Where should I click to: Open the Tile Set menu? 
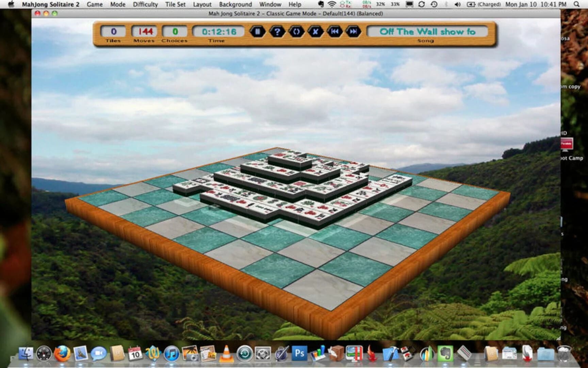[x=176, y=4]
